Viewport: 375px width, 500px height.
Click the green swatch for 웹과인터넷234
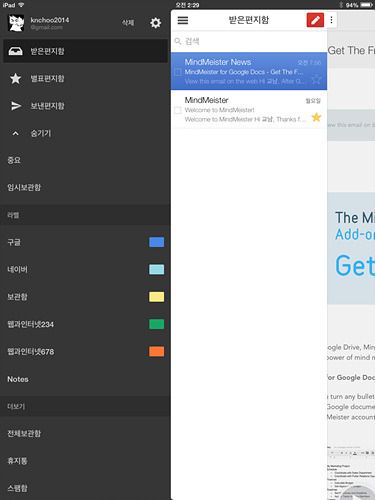tap(156, 324)
